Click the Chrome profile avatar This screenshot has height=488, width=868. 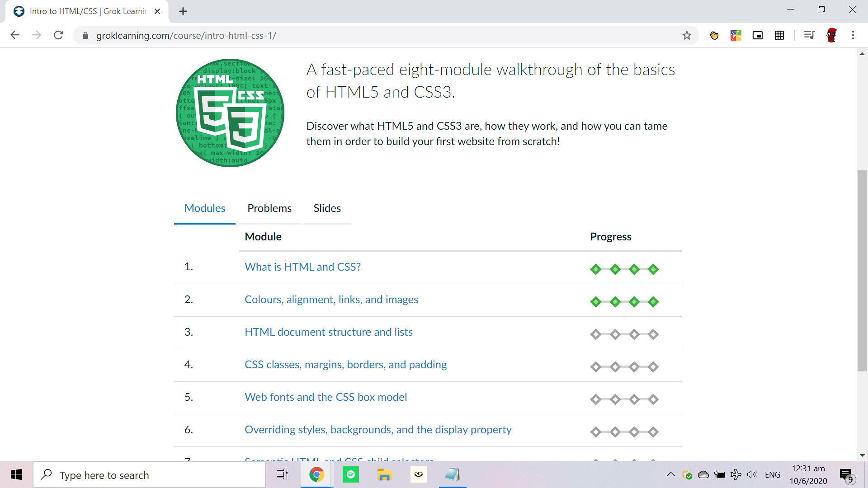pyautogui.click(x=831, y=35)
